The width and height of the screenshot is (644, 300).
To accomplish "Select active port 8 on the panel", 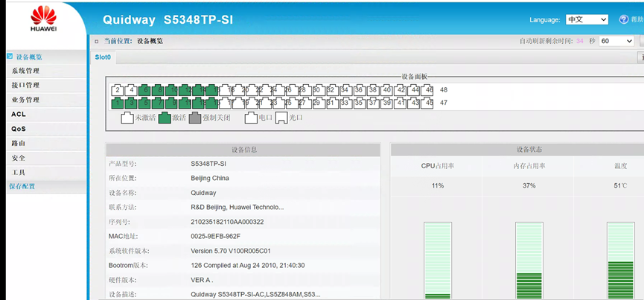I will tap(158, 90).
